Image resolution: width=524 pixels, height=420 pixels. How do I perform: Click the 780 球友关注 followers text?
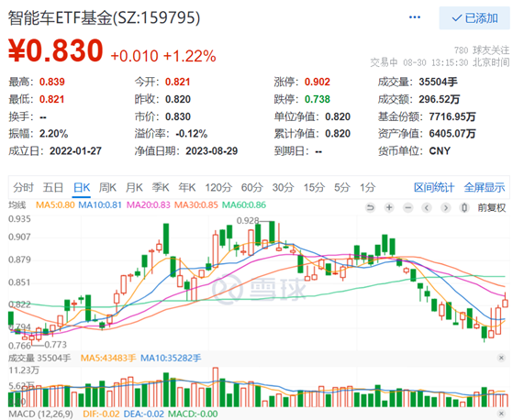(x=482, y=50)
